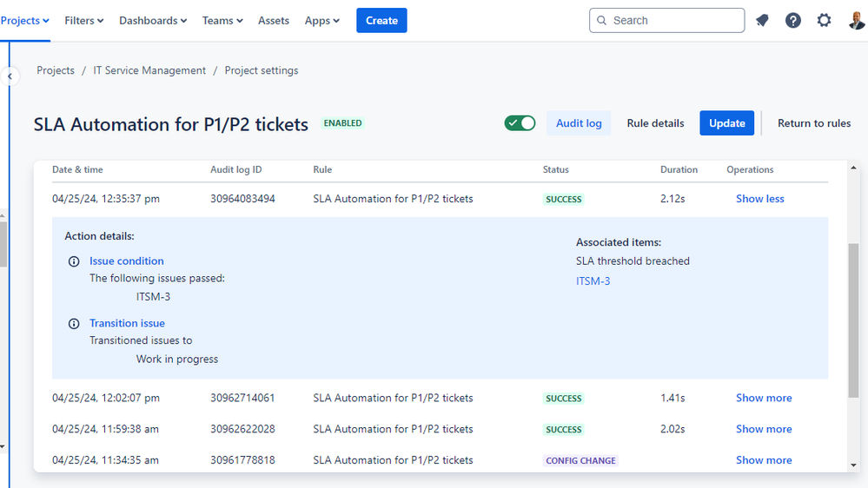Click the search magnifier icon
Screen dimensions: 868x488
coord(601,20)
